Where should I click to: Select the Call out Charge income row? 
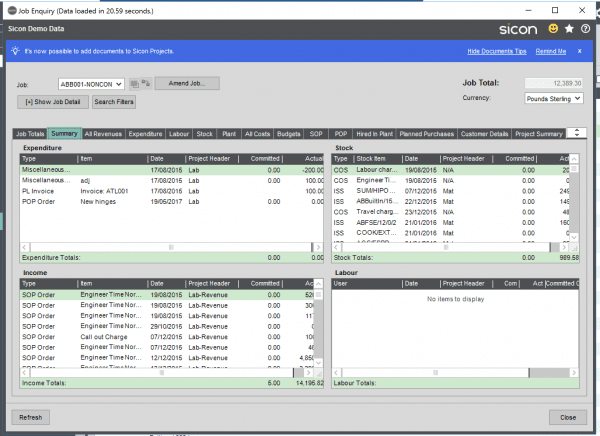[x=167, y=337]
